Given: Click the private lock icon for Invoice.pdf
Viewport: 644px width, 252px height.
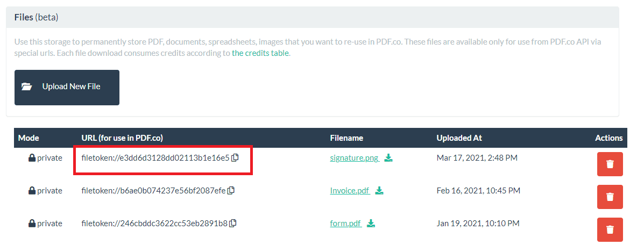Looking at the screenshot, I should [x=32, y=191].
